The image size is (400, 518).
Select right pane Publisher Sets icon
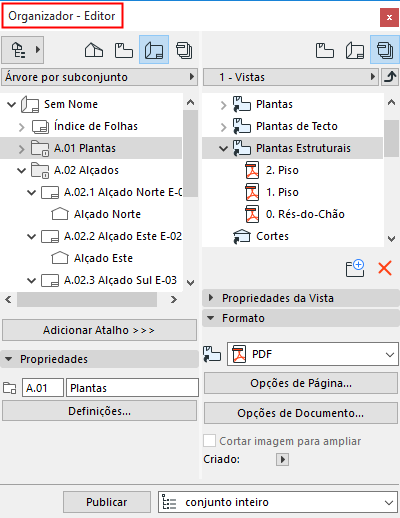coord(385,50)
